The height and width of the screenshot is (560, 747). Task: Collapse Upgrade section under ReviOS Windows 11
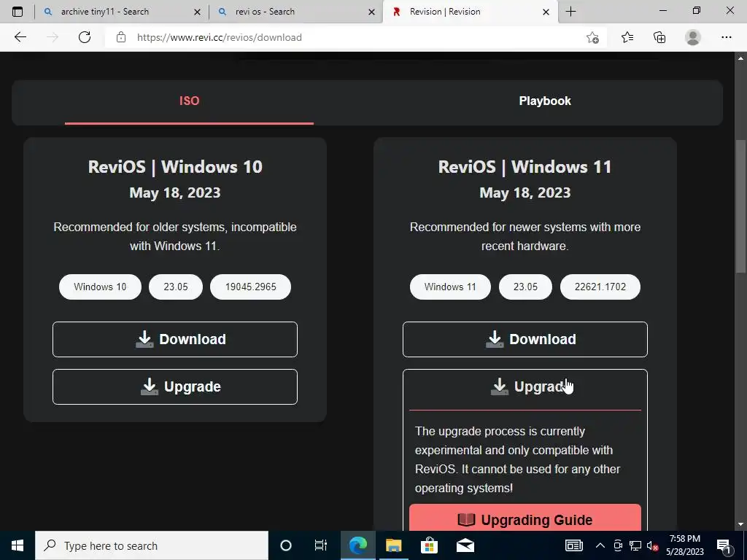525,386
